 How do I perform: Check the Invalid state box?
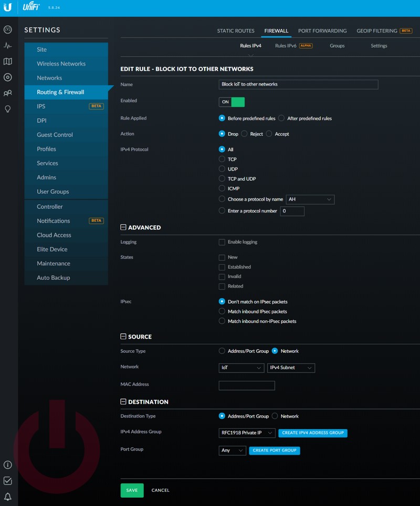222,277
